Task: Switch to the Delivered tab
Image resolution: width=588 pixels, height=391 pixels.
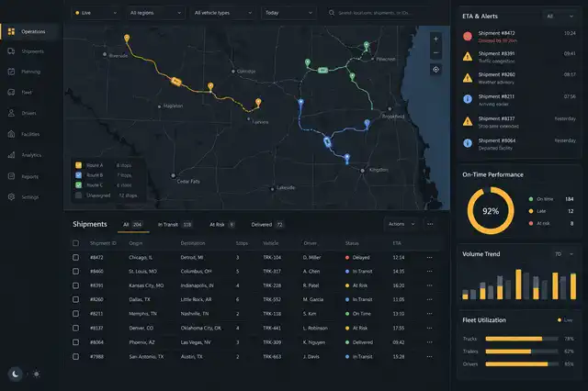Action: click(267, 225)
